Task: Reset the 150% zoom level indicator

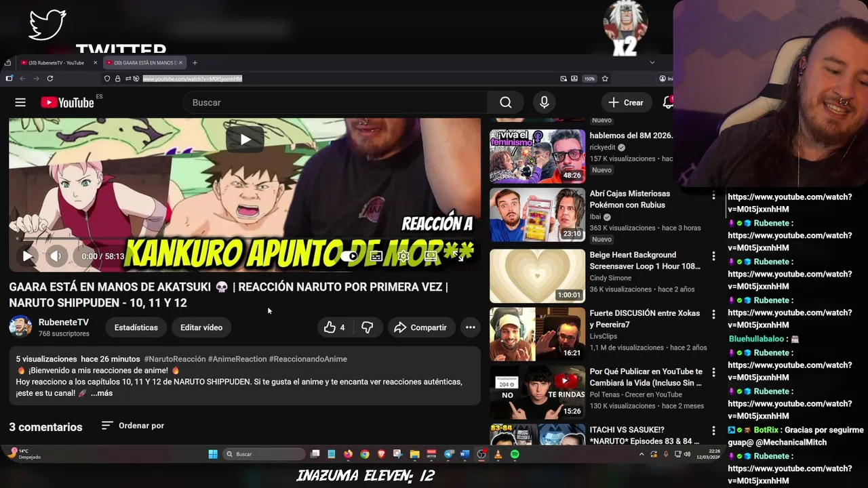Action: pyautogui.click(x=589, y=79)
